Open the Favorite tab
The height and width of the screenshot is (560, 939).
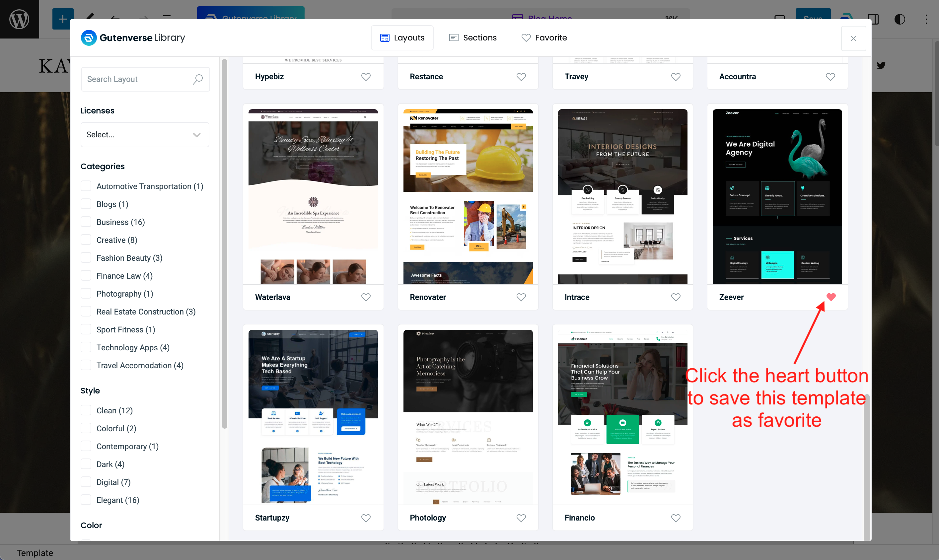[x=544, y=38]
